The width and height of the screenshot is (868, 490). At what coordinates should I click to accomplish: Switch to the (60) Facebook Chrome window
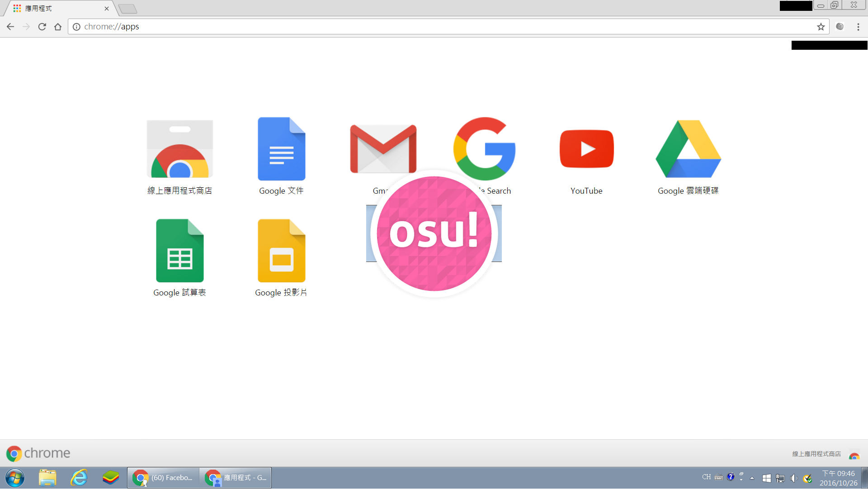[163, 478]
